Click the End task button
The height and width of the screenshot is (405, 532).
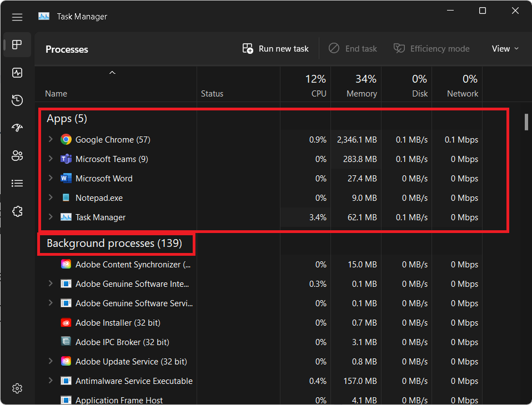[x=353, y=49]
